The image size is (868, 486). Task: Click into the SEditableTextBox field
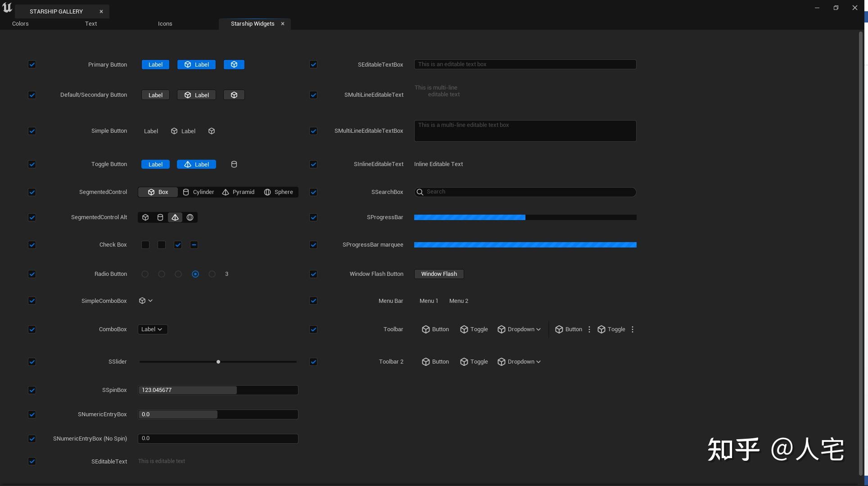point(525,64)
